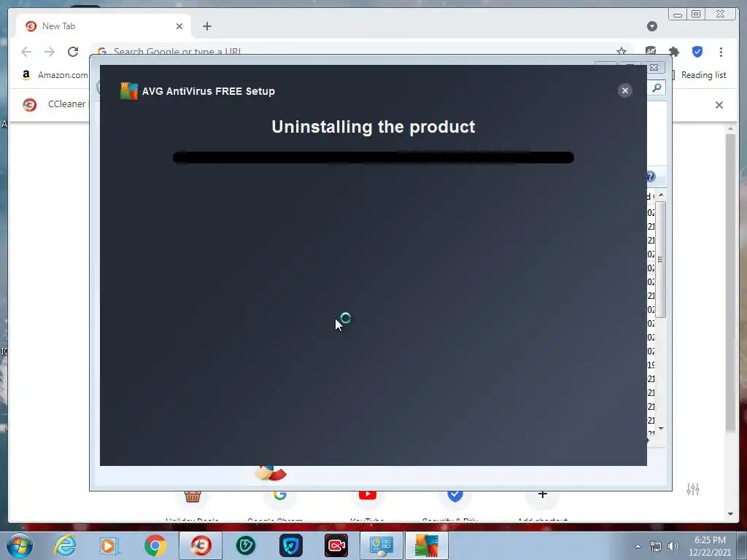Open Windows Media Player from the taskbar
The width and height of the screenshot is (747, 560).
click(x=109, y=545)
